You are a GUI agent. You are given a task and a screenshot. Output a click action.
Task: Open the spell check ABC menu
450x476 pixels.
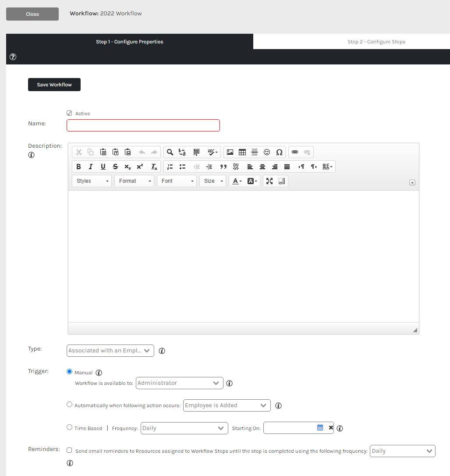click(x=213, y=152)
